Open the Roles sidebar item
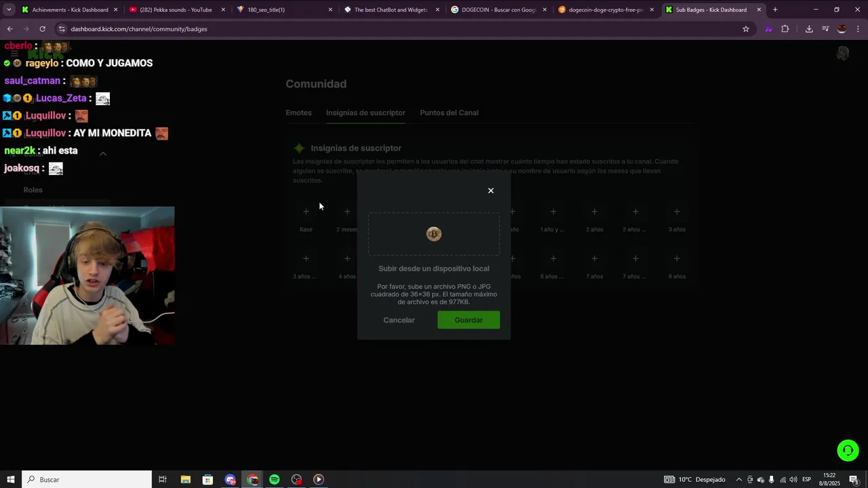Image resolution: width=868 pixels, height=488 pixels. coord(33,190)
